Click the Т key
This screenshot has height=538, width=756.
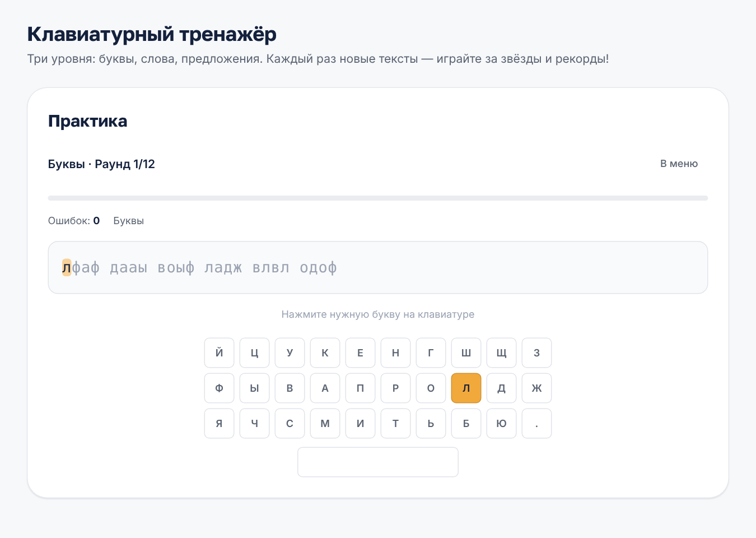coord(395,423)
